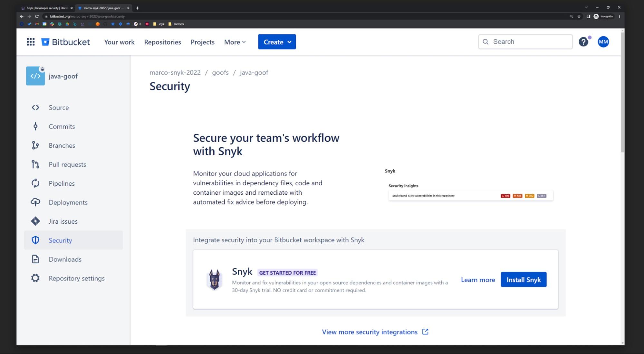The image size is (644, 354).
Task: Click the Repository settings gear icon
Action: point(35,278)
